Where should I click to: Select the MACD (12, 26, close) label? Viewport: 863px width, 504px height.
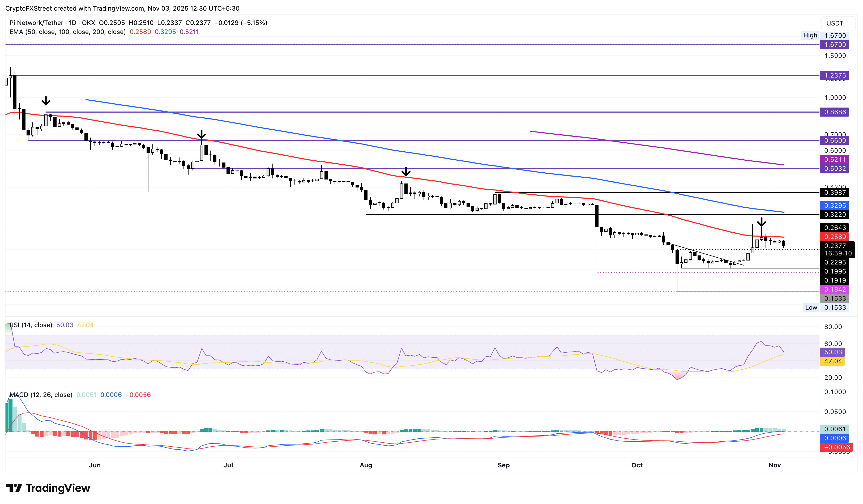point(41,395)
